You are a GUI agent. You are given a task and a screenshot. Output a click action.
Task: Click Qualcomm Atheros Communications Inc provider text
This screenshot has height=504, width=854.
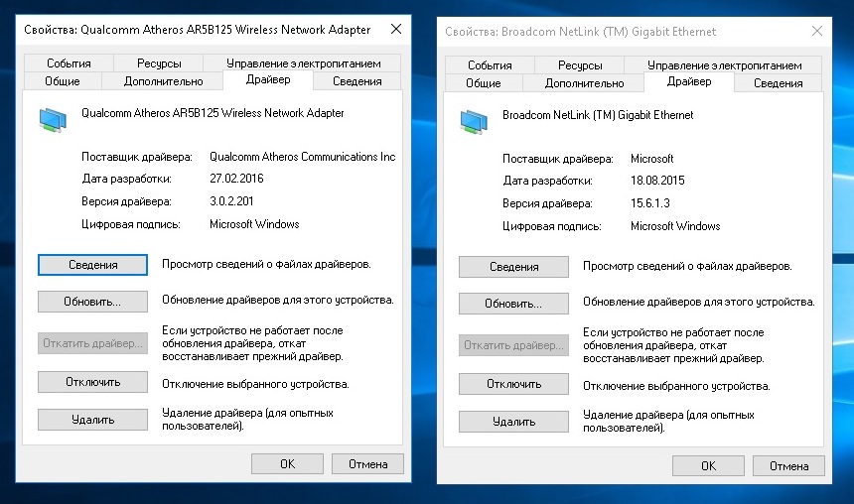(302, 157)
